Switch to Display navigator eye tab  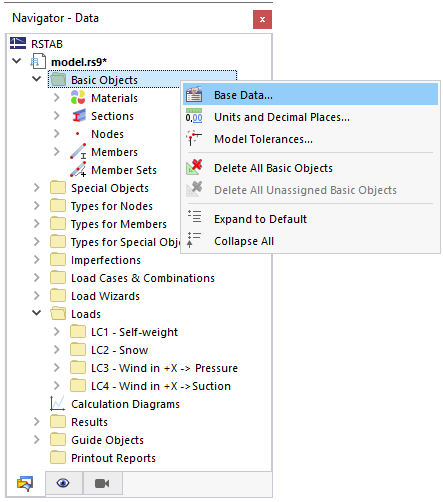(x=63, y=483)
